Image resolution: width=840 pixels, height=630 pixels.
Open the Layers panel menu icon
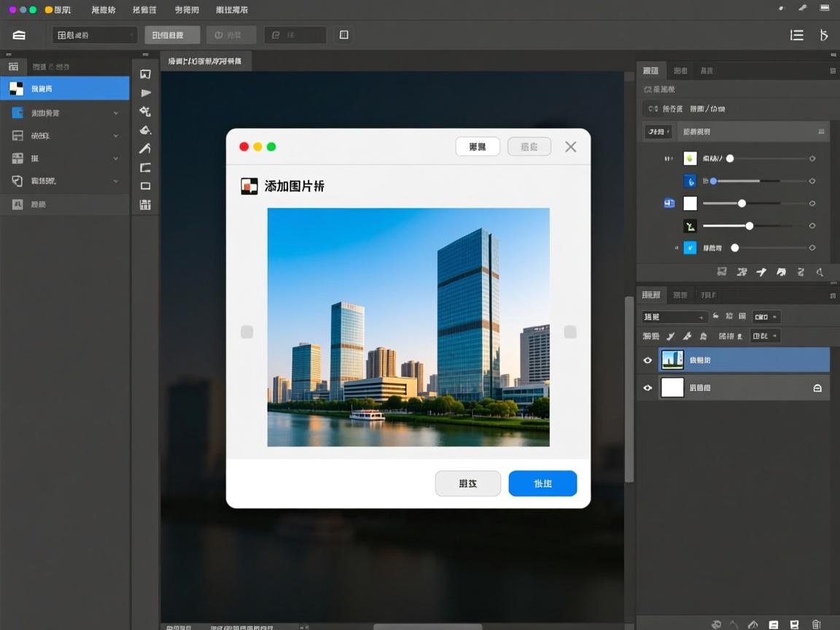click(831, 295)
